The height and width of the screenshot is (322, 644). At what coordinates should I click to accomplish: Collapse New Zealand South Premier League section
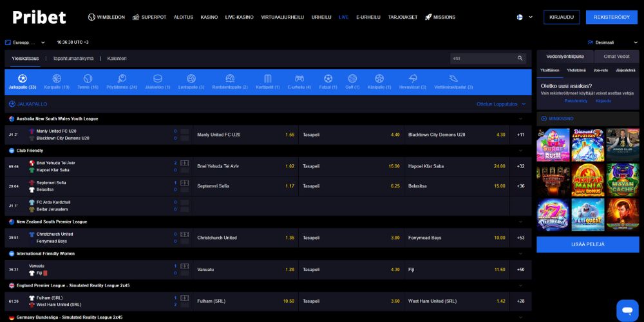click(520, 222)
